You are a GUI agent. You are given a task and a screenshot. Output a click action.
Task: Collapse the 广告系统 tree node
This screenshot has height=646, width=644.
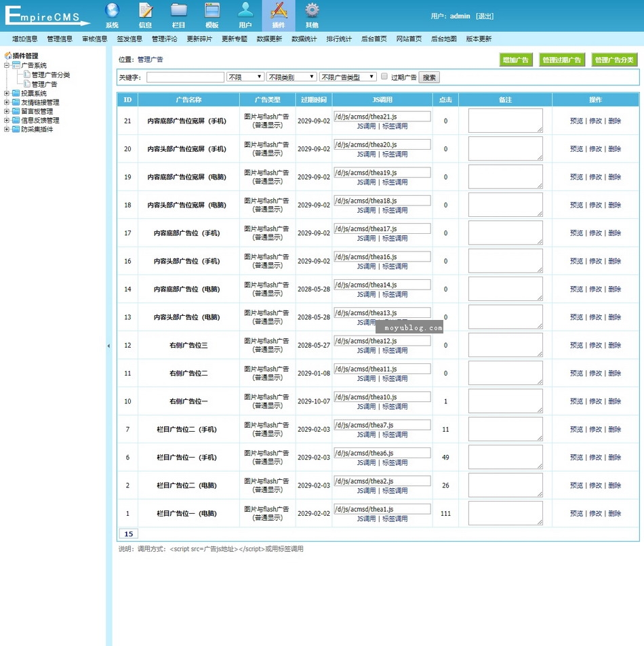tap(7, 65)
